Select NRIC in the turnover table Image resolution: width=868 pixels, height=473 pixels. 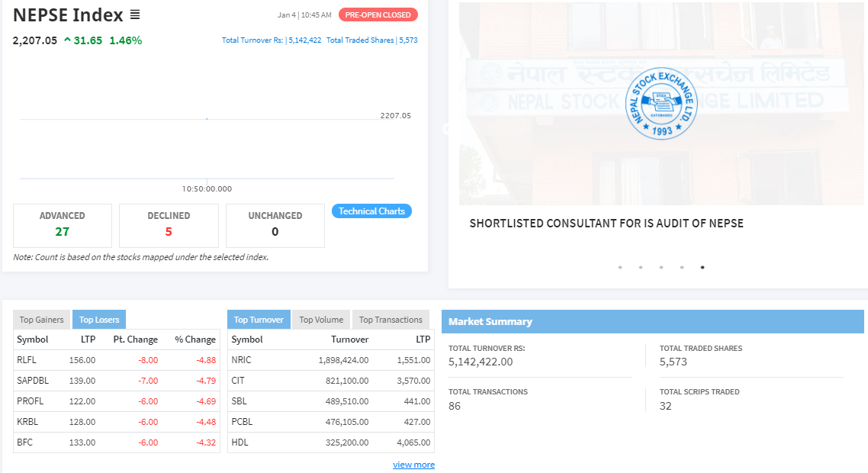coord(241,360)
